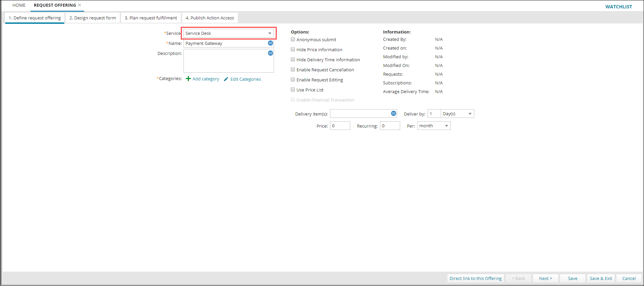Click the pencil Edit Categories icon
Image resolution: width=644 pixels, height=286 pixels.
(226, 79)
